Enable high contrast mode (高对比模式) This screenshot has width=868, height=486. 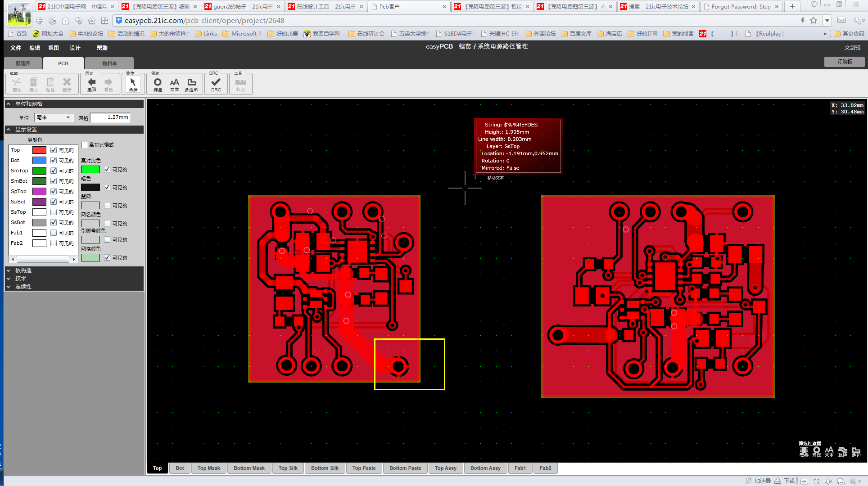[85, 144]
